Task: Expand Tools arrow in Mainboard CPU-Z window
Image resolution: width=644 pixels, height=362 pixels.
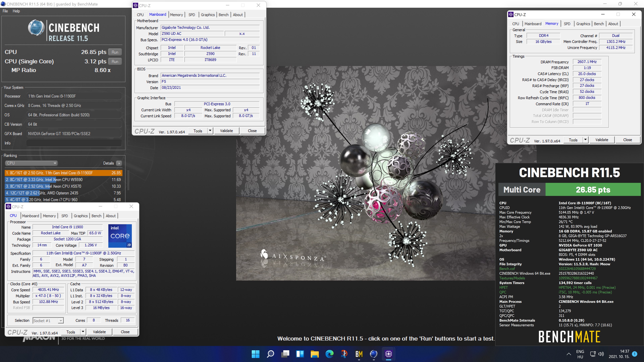Action: 210,131
